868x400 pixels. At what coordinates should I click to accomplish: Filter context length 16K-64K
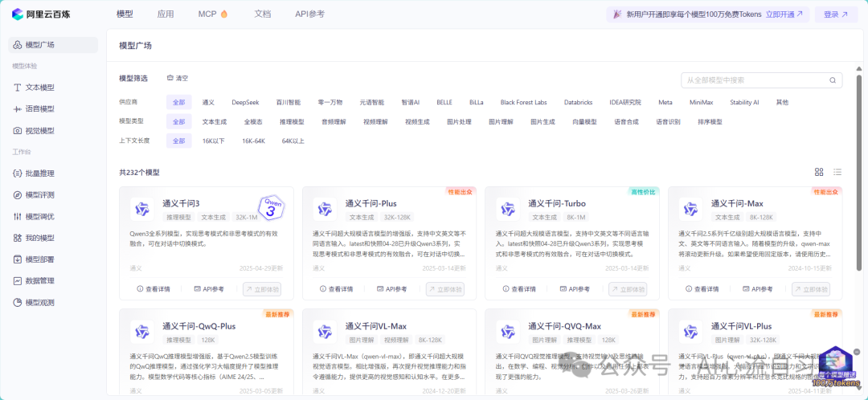pyautogui.click(x=253, y=141)
